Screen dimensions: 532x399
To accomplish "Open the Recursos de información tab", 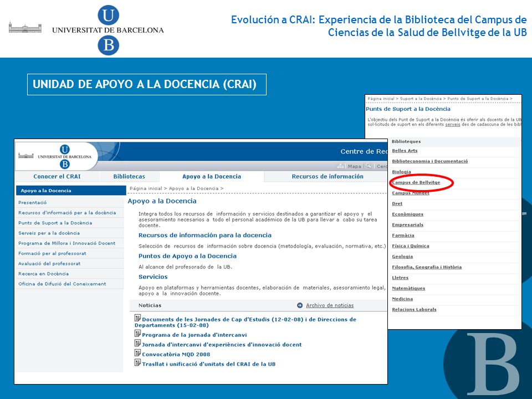I will coord(328,176).
